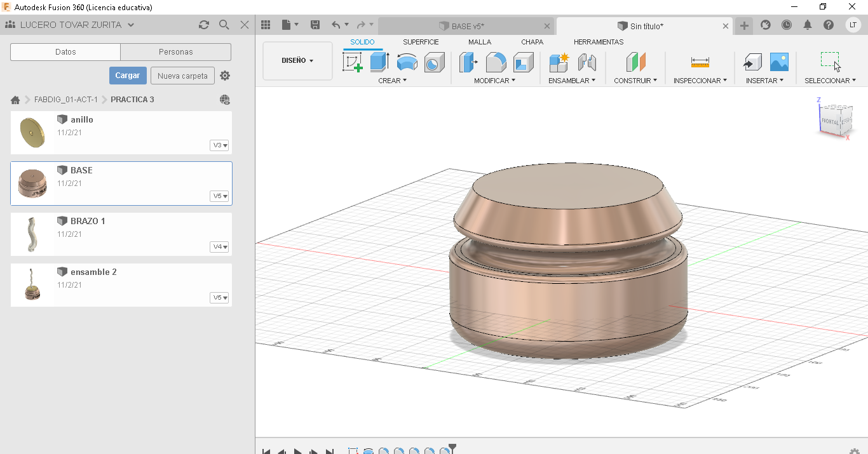The height and width of the screenshot is (454, 868).
Task: Open project details globe icon
Action: click(x=225, y=100)
